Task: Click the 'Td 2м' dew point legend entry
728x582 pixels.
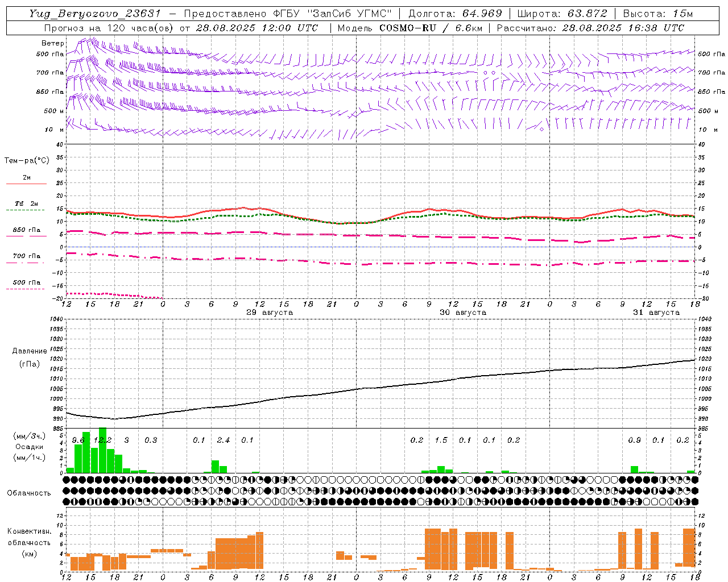Action: [x=26, y=203]
